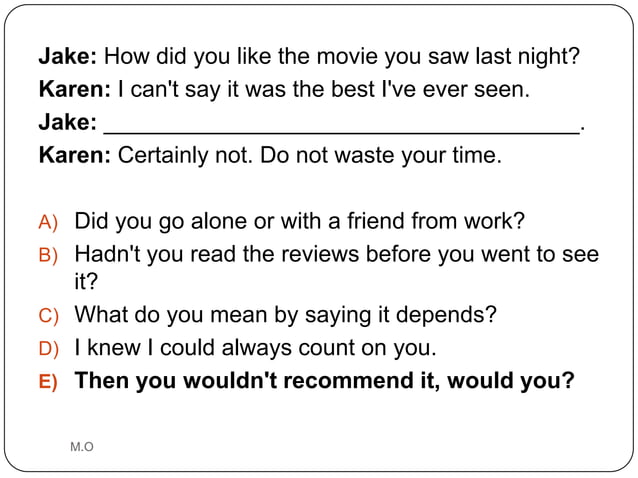Click the word "it?" continuing option B
The width and height of the screenshot is (638, 478).
point(86,281)
